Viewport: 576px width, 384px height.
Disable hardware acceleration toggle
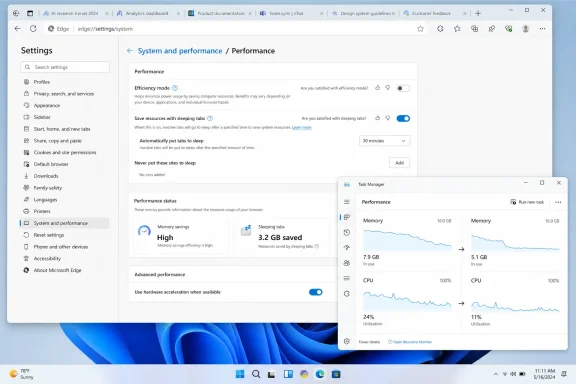[x=316, y=292]
